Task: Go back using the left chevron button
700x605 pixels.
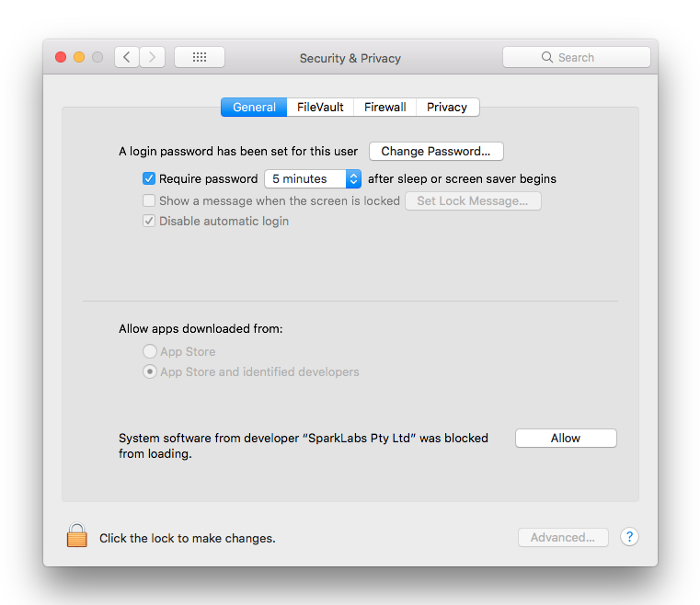Action: 127,57
